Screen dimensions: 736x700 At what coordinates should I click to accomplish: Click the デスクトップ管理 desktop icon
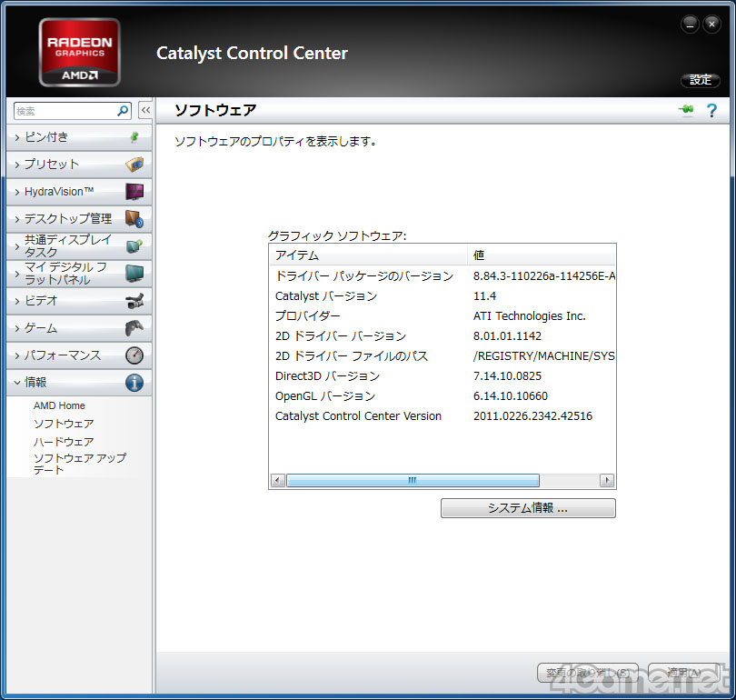[x=134, y=219]
